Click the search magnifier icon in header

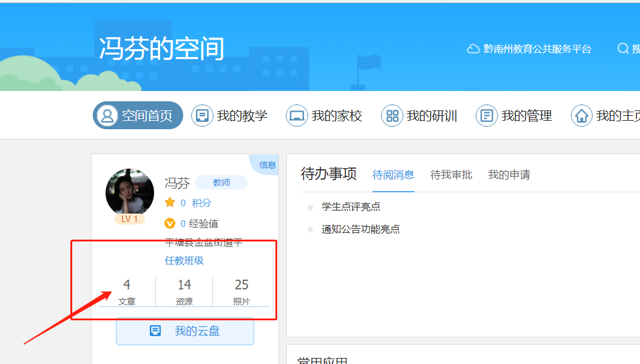click(x=623, y=49)
